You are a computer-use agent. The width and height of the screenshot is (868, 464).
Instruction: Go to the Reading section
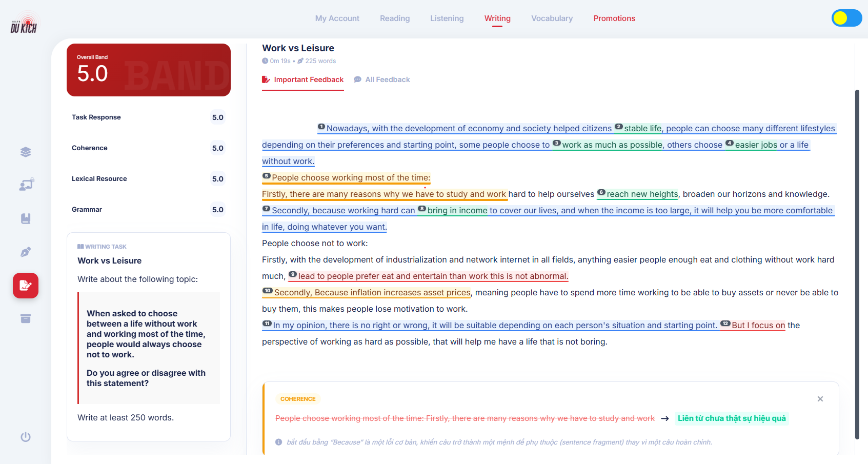coord(395,18)
